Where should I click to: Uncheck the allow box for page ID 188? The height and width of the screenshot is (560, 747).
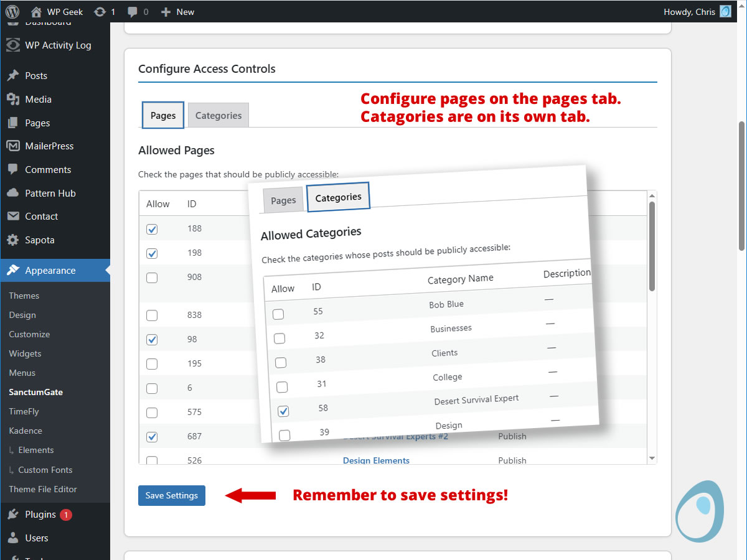click(151, 229)
